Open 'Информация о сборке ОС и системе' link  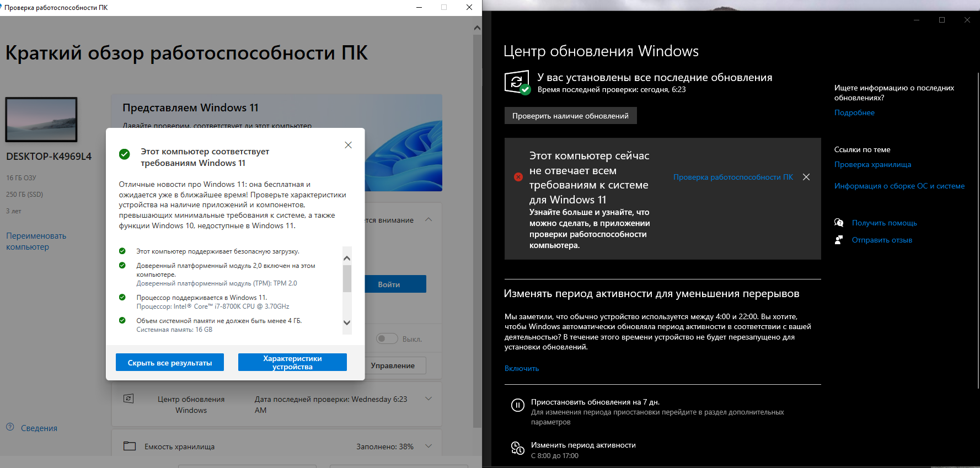899,186
